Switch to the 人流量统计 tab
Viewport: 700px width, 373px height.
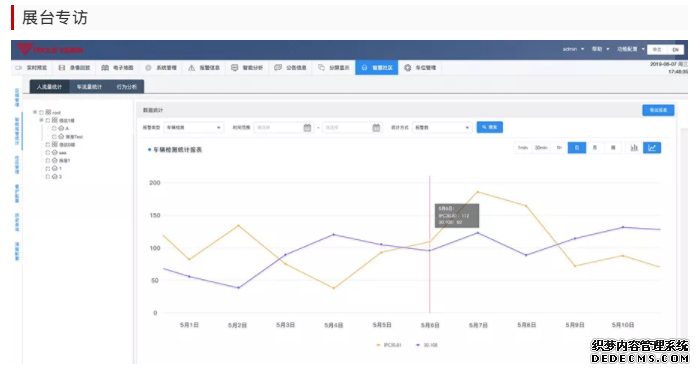pos(49,87)
